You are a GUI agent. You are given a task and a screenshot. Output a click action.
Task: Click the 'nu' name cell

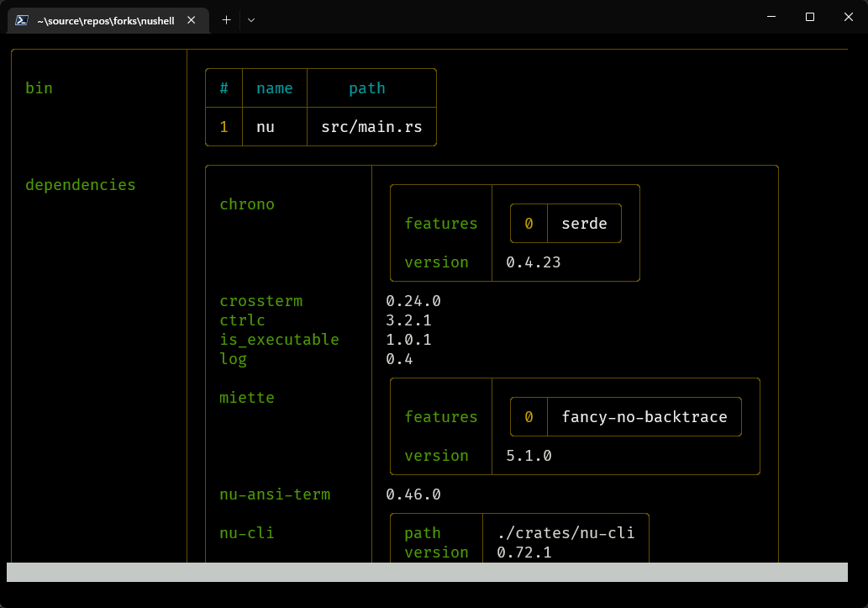(x=266, y=127)
